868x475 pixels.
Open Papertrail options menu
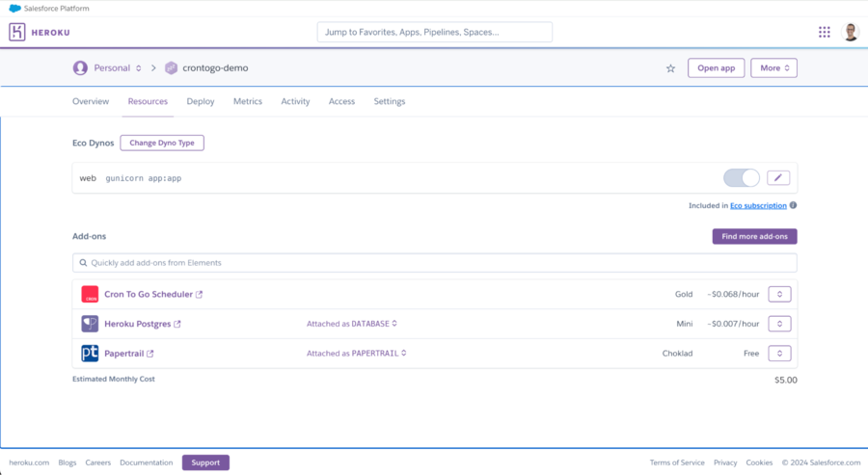(779, 353)
